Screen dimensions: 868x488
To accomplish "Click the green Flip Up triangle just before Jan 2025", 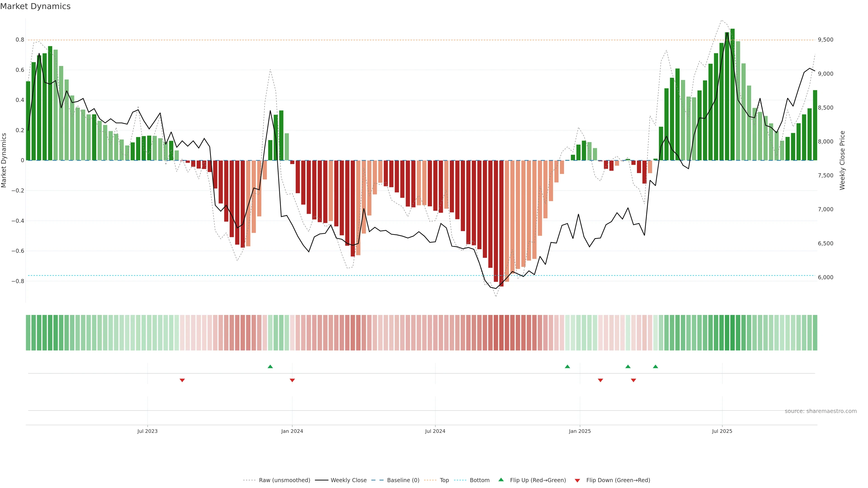I will 567,366.
